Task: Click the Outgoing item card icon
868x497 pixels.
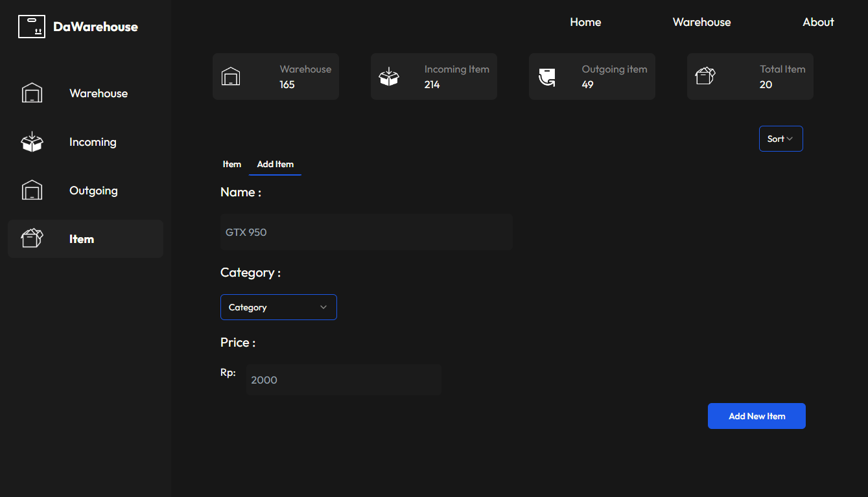Action: (547, 77)
